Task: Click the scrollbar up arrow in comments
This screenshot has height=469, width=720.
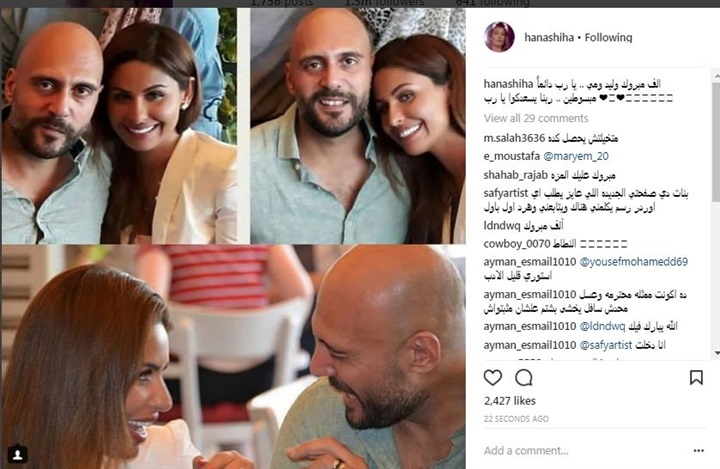Action: (x=716, y=73)
